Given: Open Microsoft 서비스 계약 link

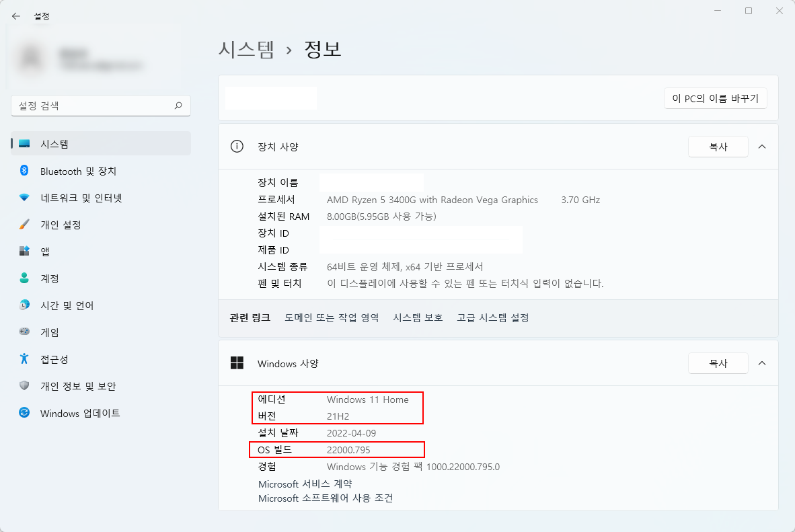Looking at the screenshot, I should 305,484.
